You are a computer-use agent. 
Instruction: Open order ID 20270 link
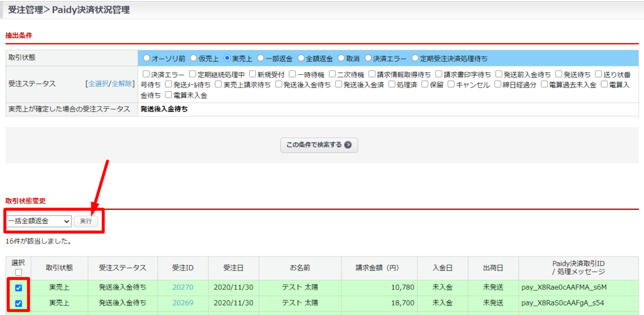click(x=182, y=288)
